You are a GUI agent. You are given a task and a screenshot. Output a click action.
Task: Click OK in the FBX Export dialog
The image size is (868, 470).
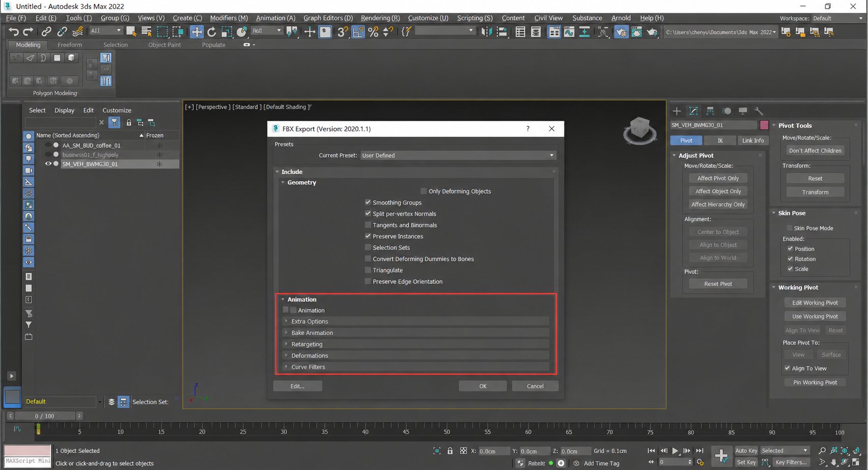(483, 386)
